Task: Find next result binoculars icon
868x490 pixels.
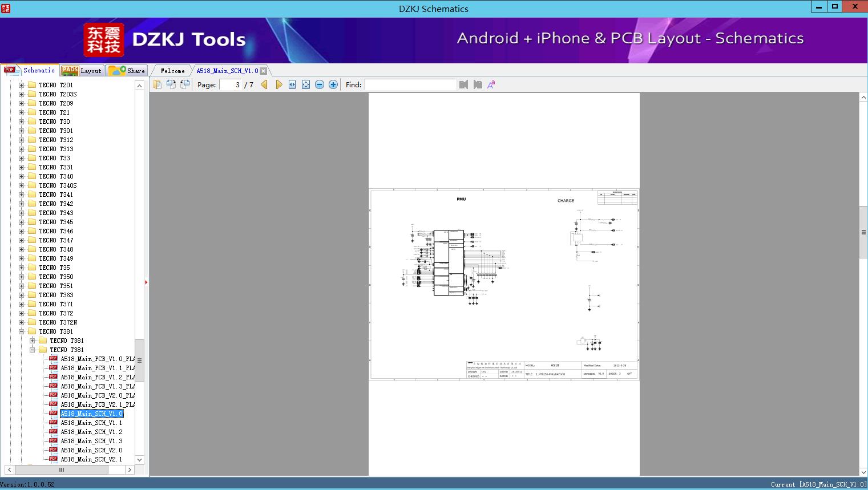Action: [478, 84]
